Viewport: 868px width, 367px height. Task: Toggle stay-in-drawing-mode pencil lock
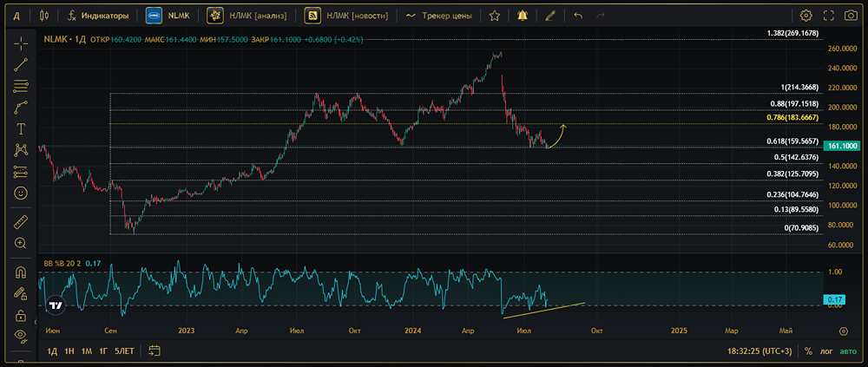[x=21, y=293]
